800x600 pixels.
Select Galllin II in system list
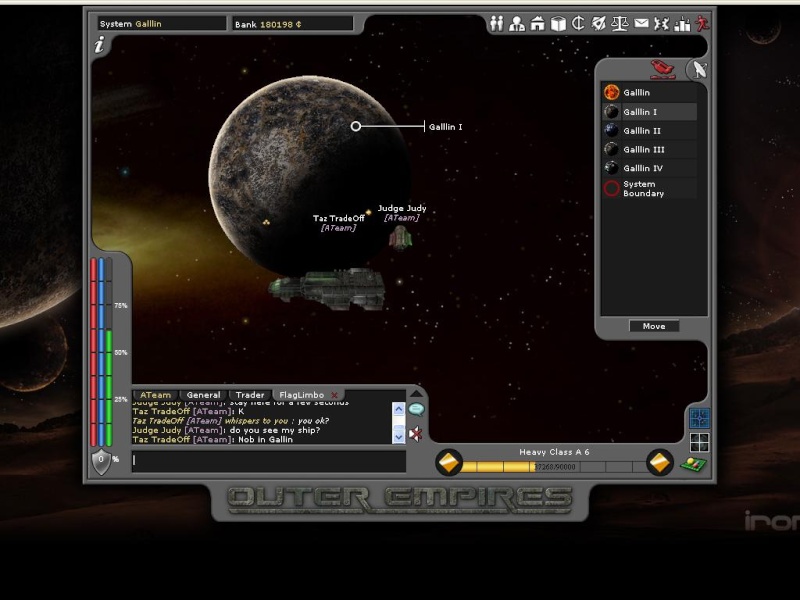[649, 131]
